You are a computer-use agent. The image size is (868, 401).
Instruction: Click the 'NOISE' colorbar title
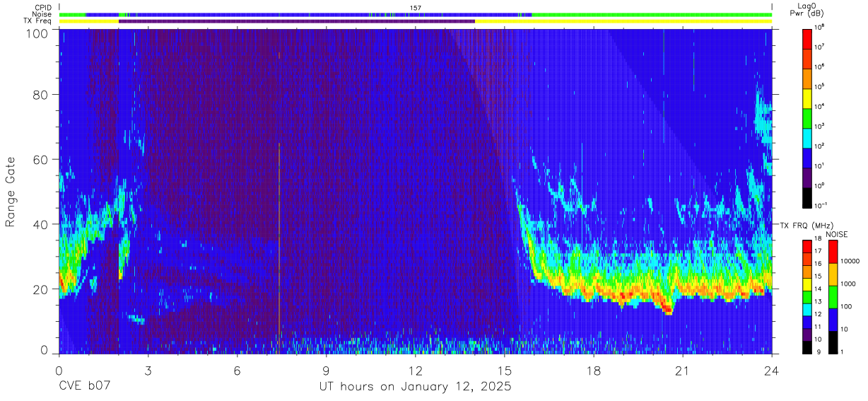tap(837, 234)
